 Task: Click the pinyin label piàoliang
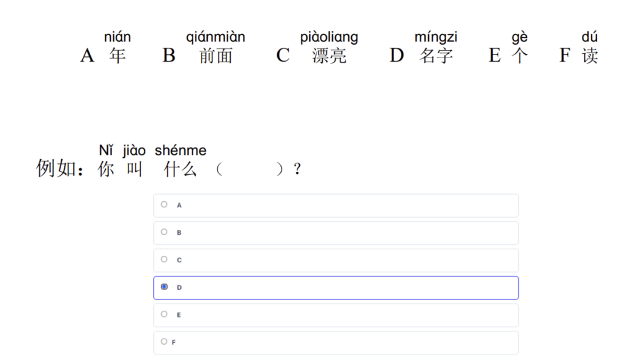click(329, 37)
